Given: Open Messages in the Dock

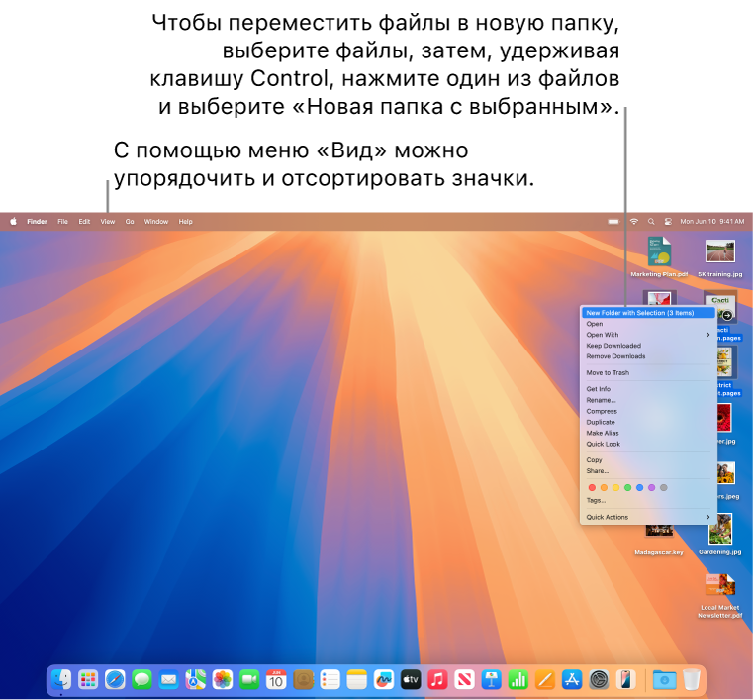Looking at the screenshot, I should 141,680.
